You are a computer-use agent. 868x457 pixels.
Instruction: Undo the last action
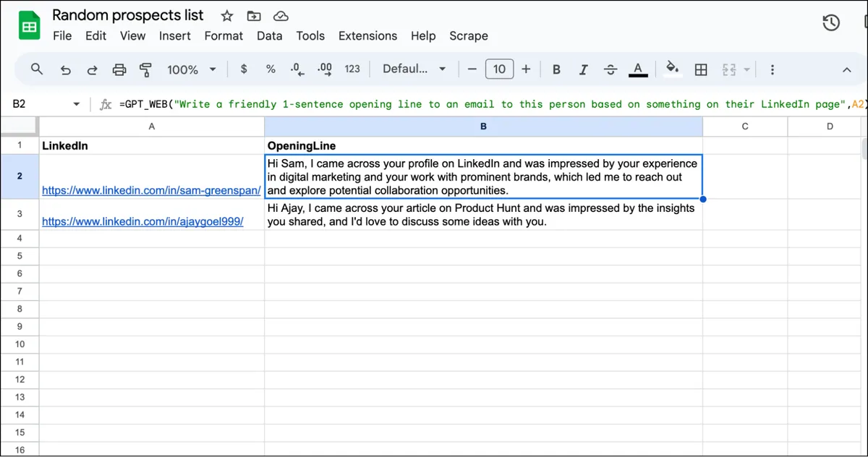coord(65,69)
